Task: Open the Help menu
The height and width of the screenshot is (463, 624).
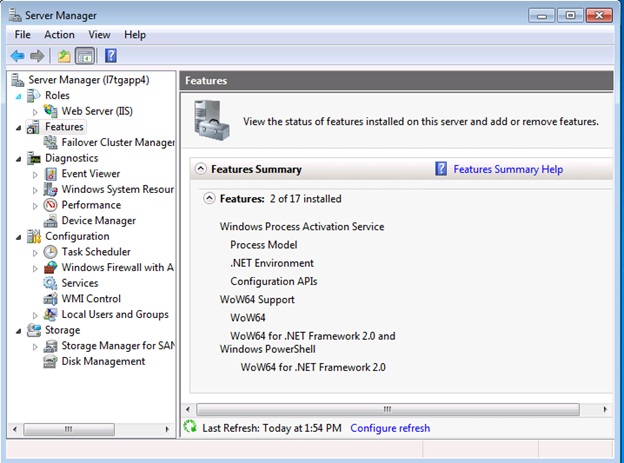Action: 135,35
